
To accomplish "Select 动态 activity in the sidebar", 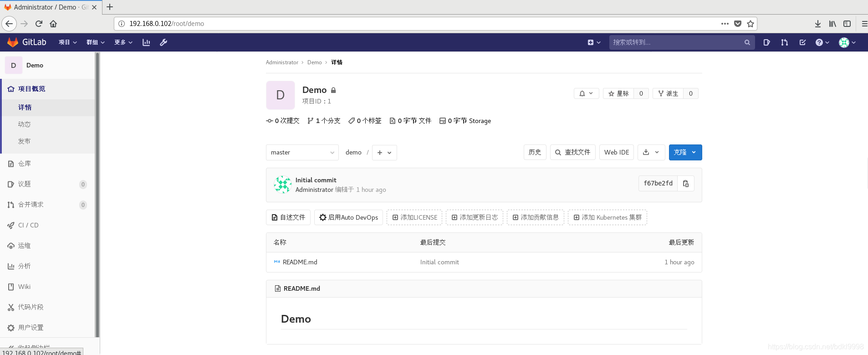I will (48, 124).
